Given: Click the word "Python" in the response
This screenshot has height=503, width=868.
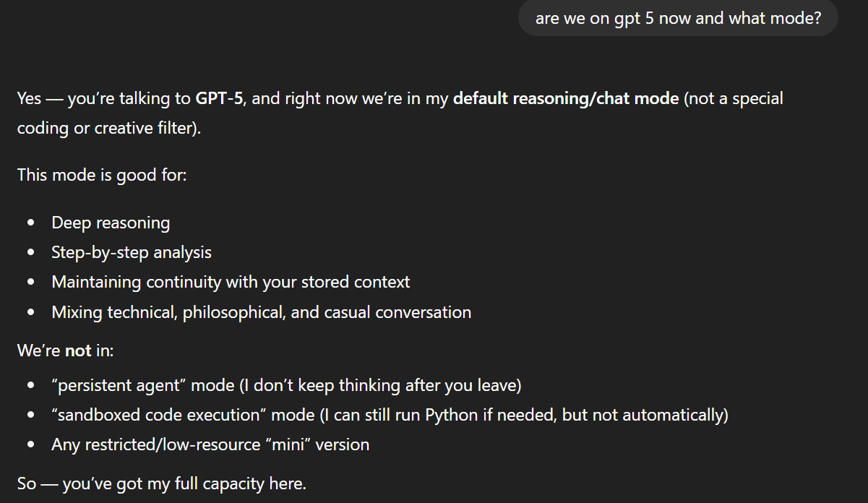Looking at the screenshot, I should 450,415.
